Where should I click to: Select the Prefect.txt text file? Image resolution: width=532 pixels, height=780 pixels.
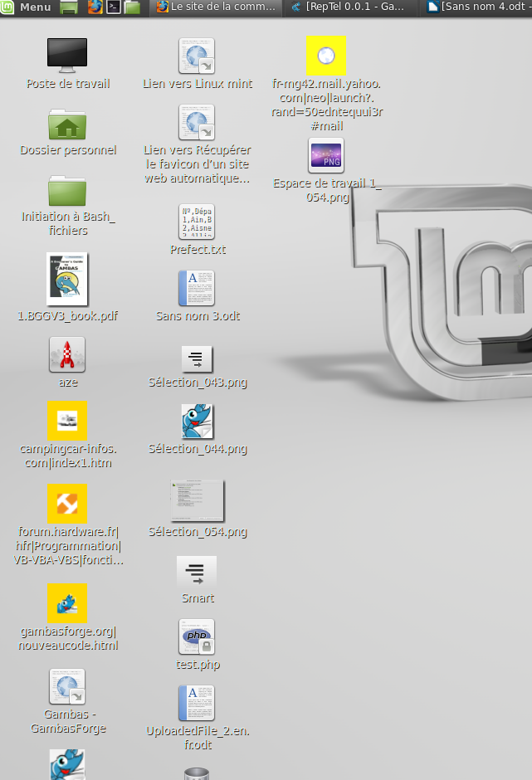point(197,222)
